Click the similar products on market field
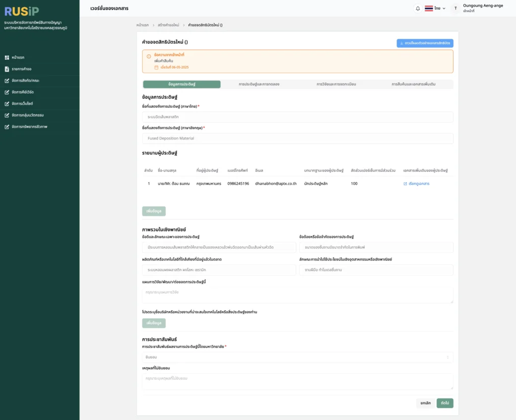516x420 pixels. point(219,270)
